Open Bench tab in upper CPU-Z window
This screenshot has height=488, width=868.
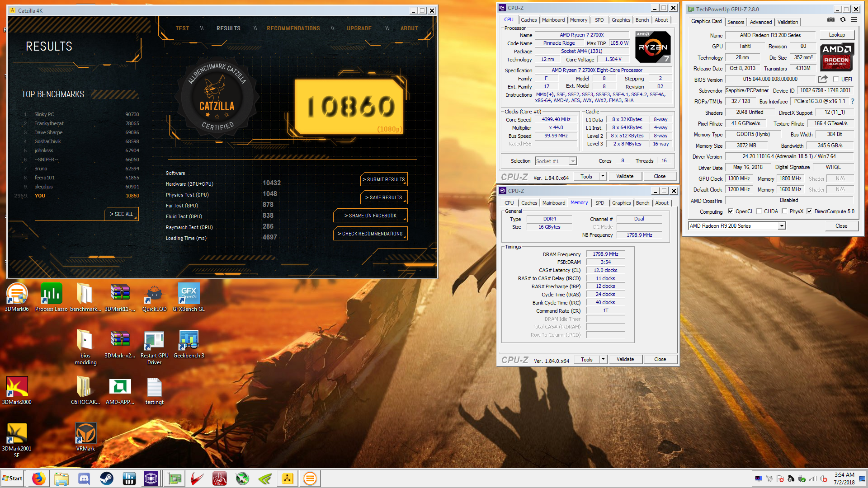point(642,20)
